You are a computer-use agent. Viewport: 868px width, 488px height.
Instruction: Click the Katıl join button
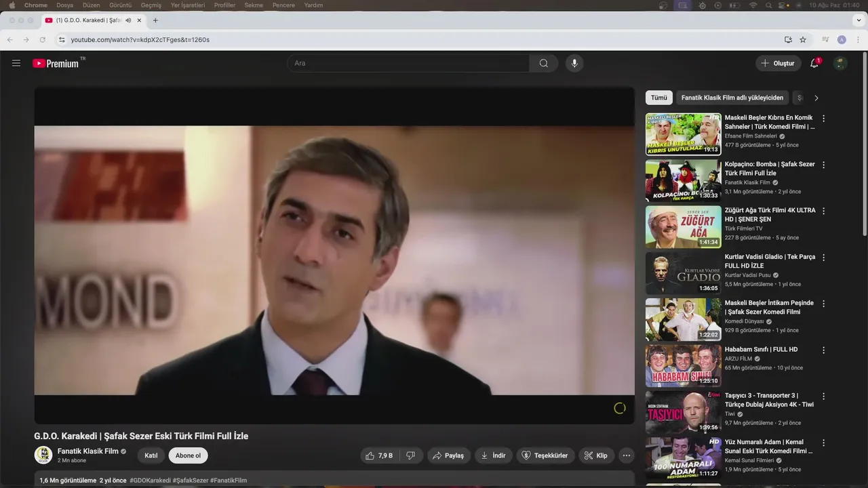(x=151, y=455)
